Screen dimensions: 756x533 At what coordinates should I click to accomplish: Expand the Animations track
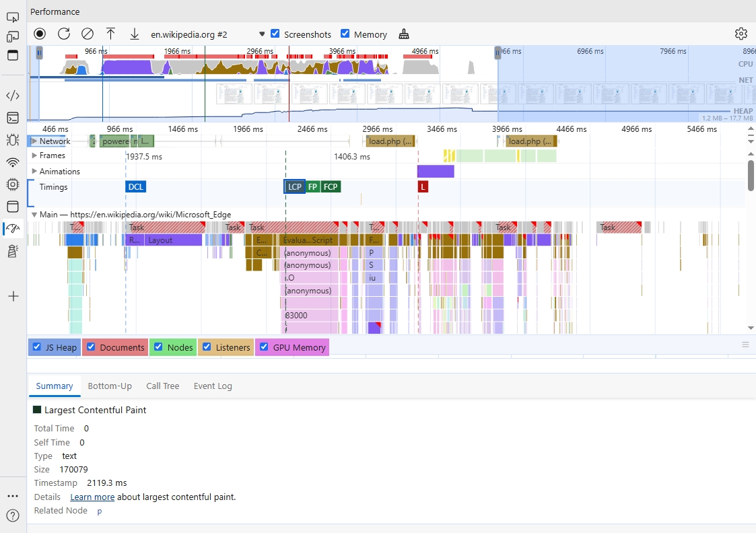(34, 171)
